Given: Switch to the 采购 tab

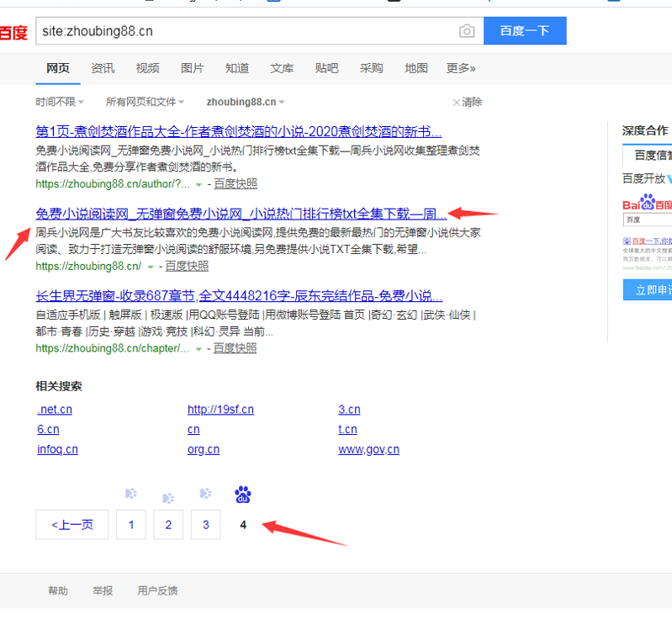Looking at the screenshot, I should [x=372, y=68].
